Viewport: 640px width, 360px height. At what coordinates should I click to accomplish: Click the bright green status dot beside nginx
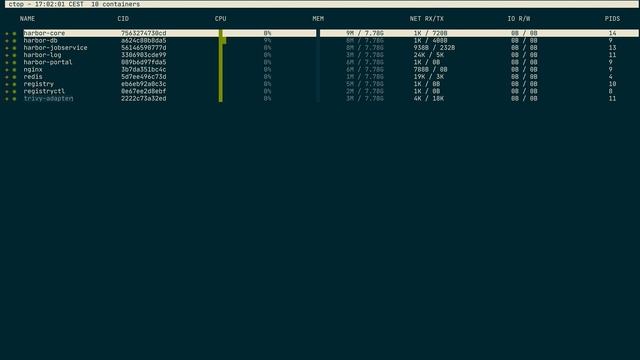tap(14, 70)
